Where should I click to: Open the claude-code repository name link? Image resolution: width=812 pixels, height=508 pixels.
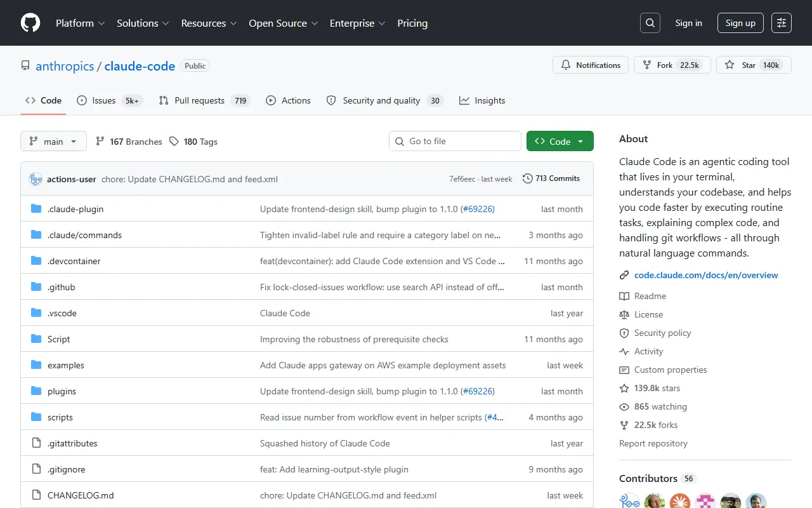140,66
